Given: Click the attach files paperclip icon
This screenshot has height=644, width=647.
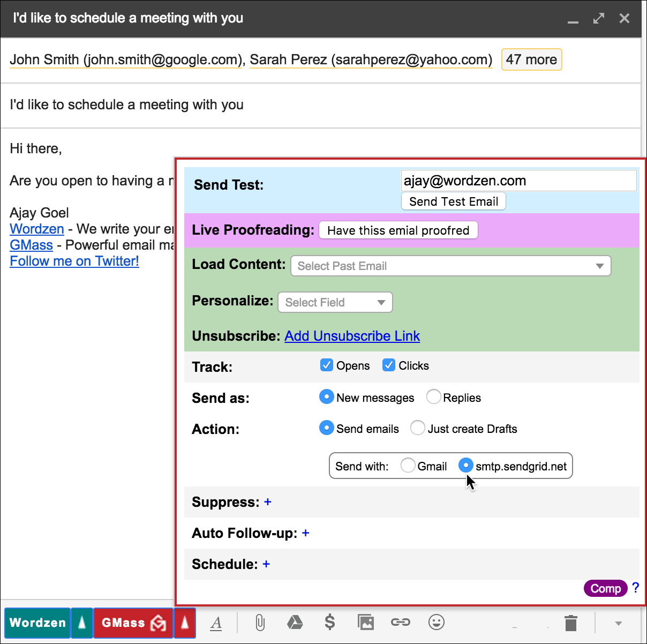Looking at the screenshot, I should point(260,623).
